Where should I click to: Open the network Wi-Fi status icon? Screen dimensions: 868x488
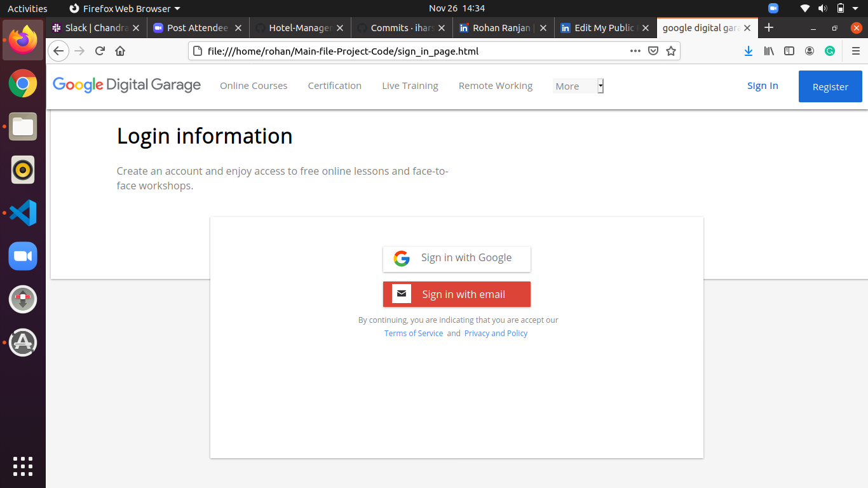pos(805,8)
